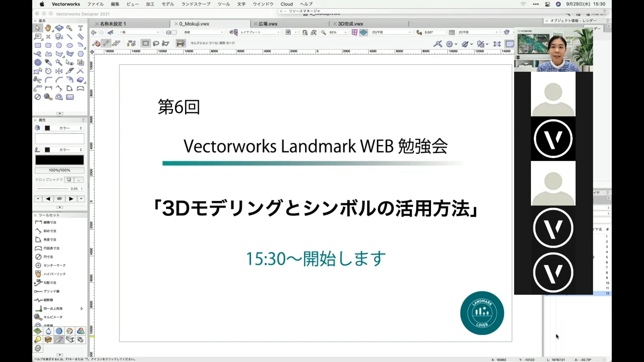Select the Pan hand tool
This screenshot has height=362, width=644.
[x=48, y=28]
